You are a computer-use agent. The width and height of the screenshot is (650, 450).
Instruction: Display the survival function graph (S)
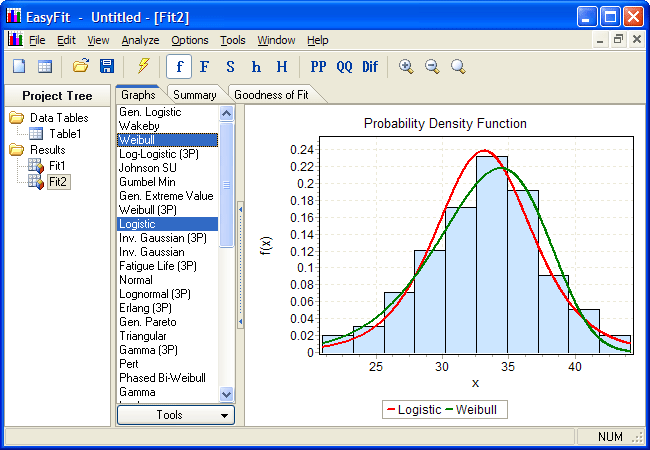230,66
